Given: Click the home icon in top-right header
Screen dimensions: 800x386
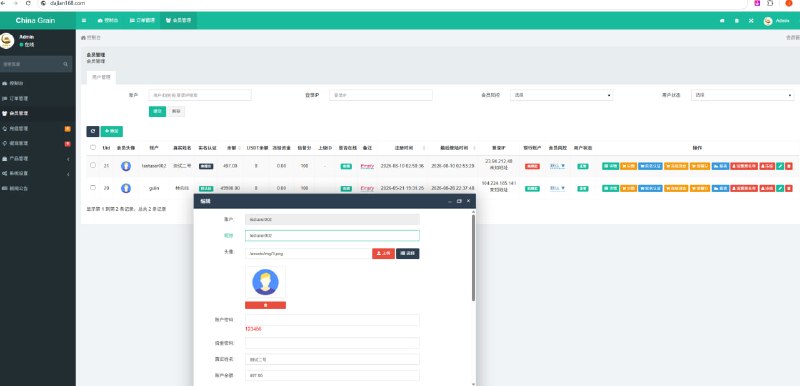Looking at the screenshot, I should [722, 20].
